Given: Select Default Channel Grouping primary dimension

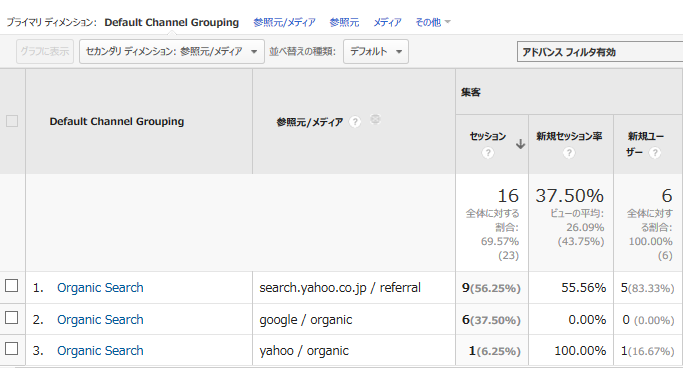Looking at the screenshot, I should point(172,22).
